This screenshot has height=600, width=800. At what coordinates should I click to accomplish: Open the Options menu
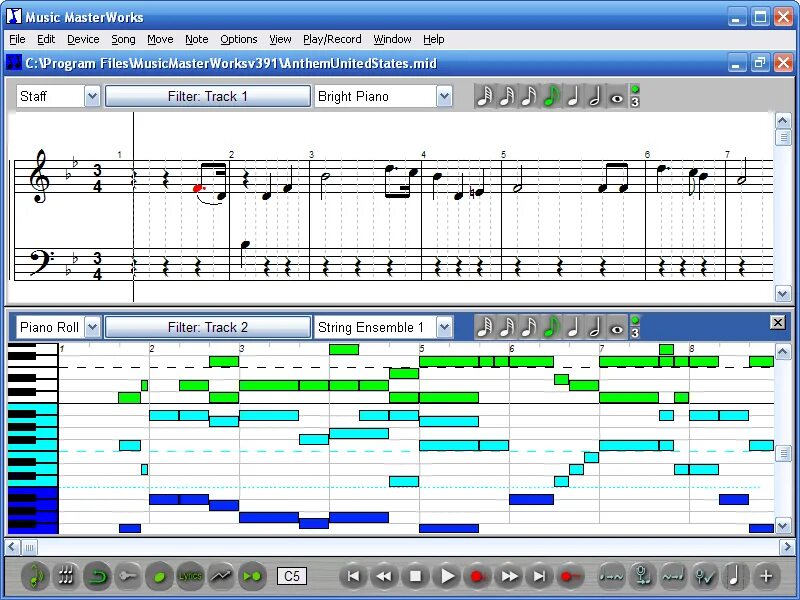coord(239,39)
